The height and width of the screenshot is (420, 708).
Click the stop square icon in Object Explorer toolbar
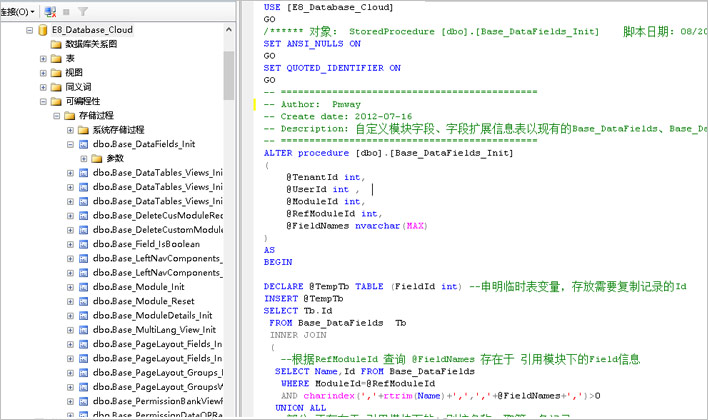tap(67, 11)
